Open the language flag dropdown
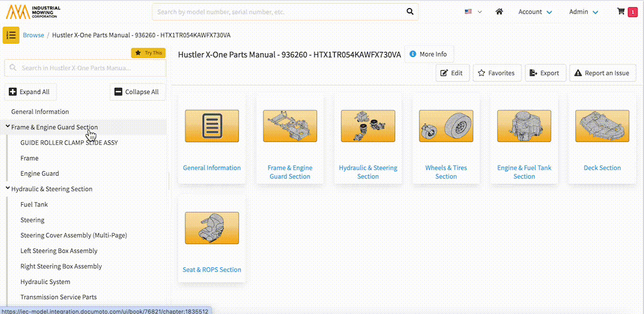The image size is (644, 314). tap(473, 12)
